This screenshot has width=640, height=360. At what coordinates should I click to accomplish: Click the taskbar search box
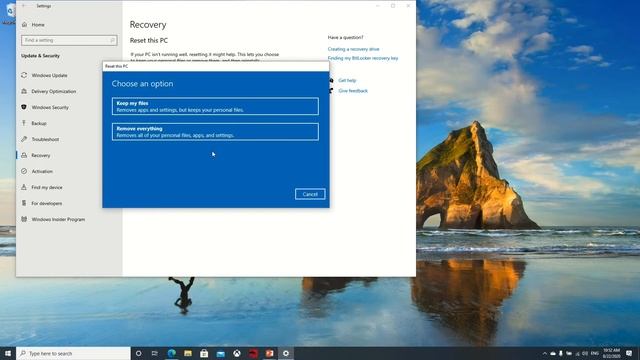(x=73, y=353)
